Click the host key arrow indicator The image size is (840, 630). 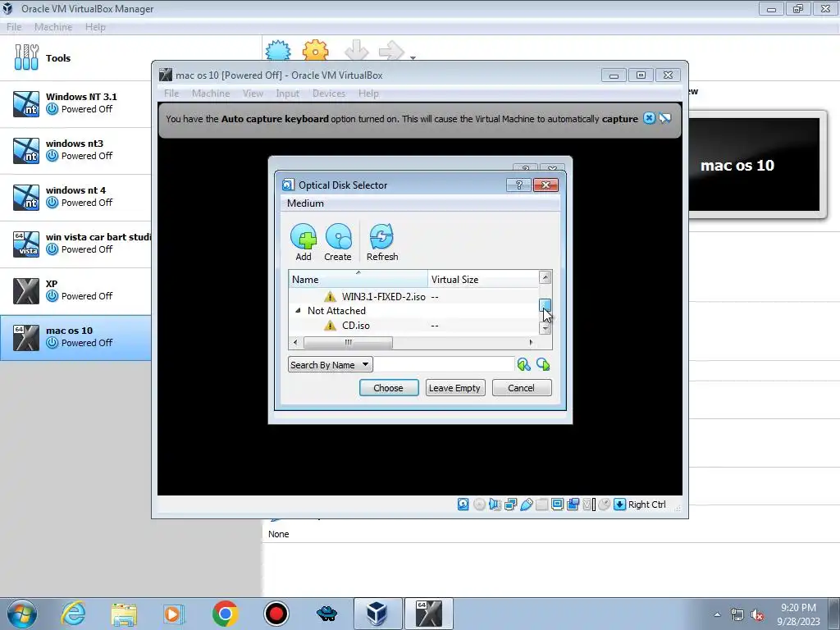tap(619, 504)
